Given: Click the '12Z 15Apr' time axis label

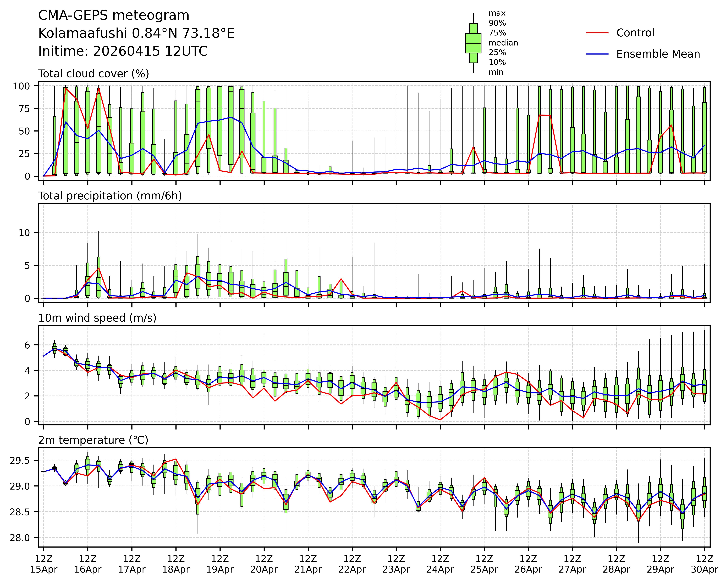Looking at the screenshot, I should [44, 564].
